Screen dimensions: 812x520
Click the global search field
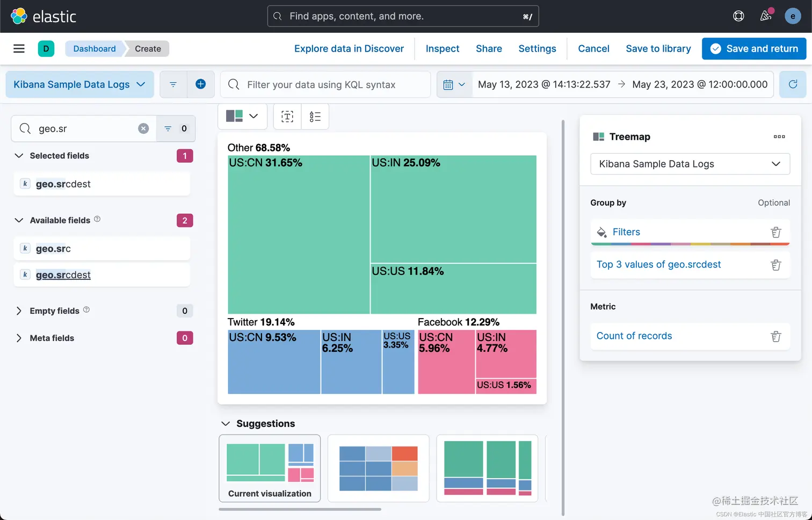point(403,16)
